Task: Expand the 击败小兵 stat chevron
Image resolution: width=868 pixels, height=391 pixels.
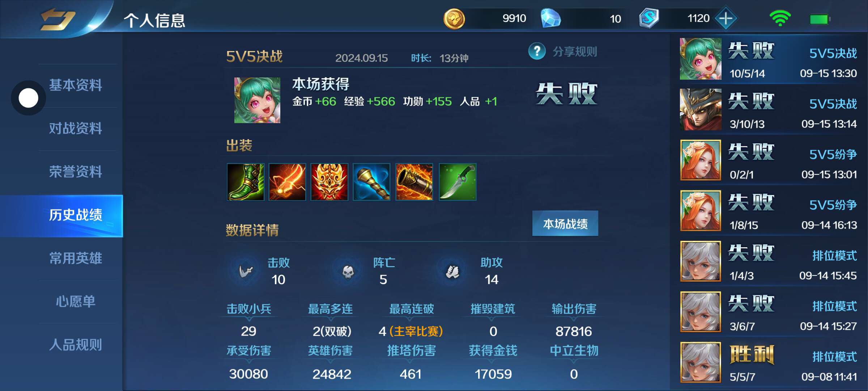Action: 249,319
